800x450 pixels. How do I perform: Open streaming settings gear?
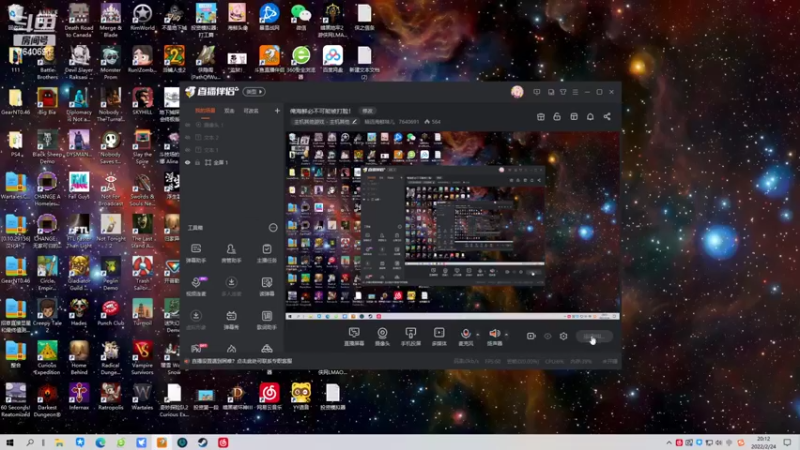pyautogui.click(x=563, y=336)
